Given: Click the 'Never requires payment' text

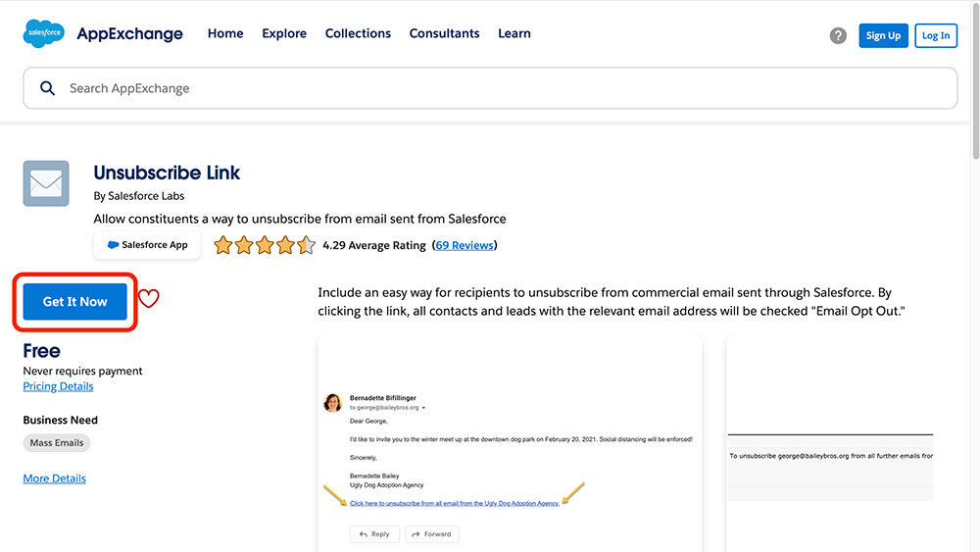Looking at the screenshot, I should point(82,371).
